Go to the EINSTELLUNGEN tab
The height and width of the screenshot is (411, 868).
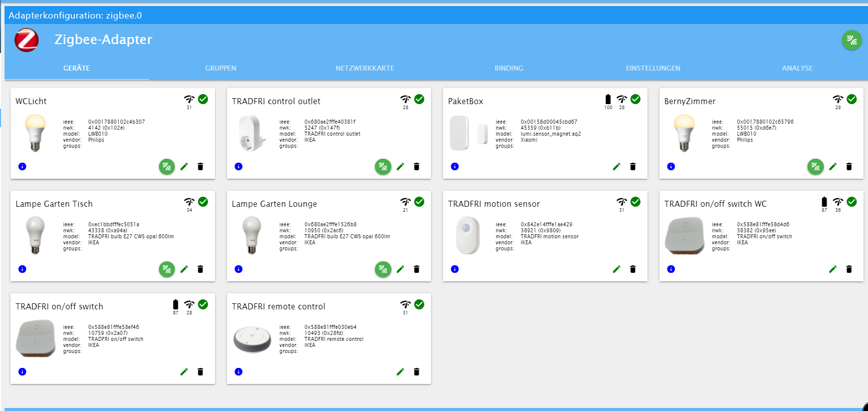pos(653,68)
